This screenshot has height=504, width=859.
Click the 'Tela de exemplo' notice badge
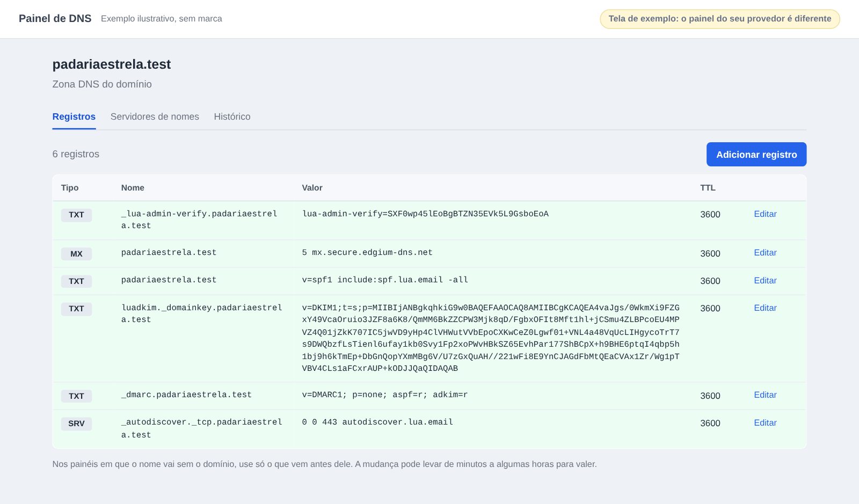pos(720,19)
